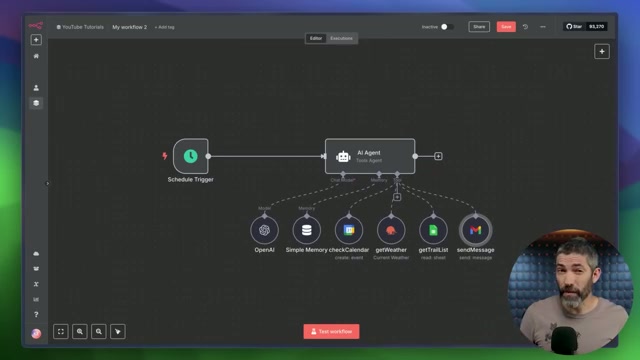Click the GitHub Star button
The width and height of the screenshot is (640, 360).
coord(574,27)
